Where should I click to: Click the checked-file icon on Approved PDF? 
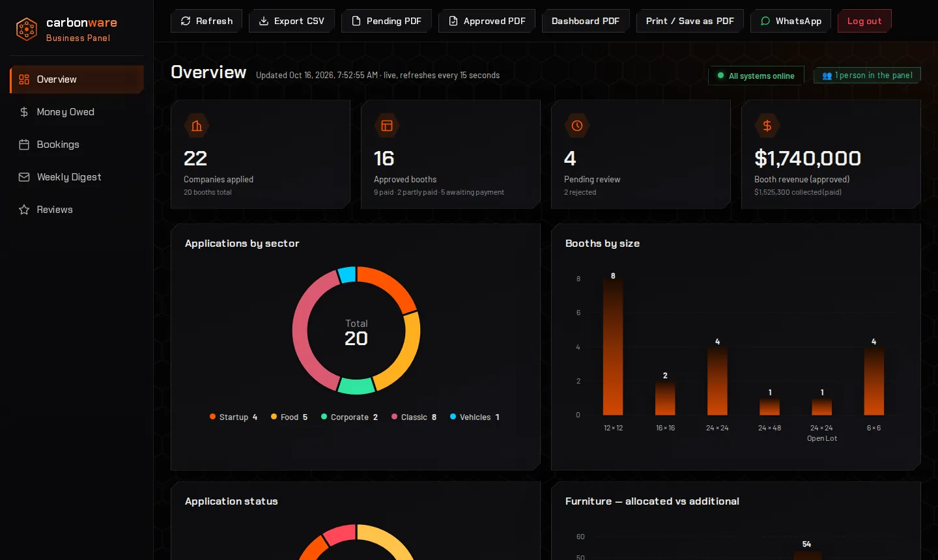pos(453,21)
